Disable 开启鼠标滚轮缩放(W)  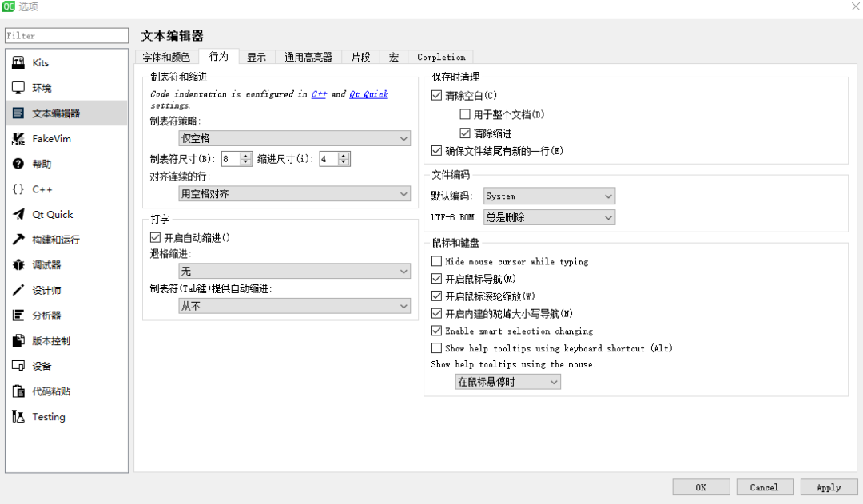point(436,296)
